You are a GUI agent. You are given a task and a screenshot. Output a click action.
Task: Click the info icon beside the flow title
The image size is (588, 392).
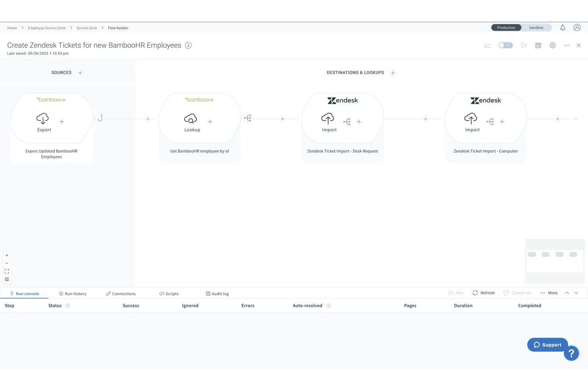[x=189, y=45]
